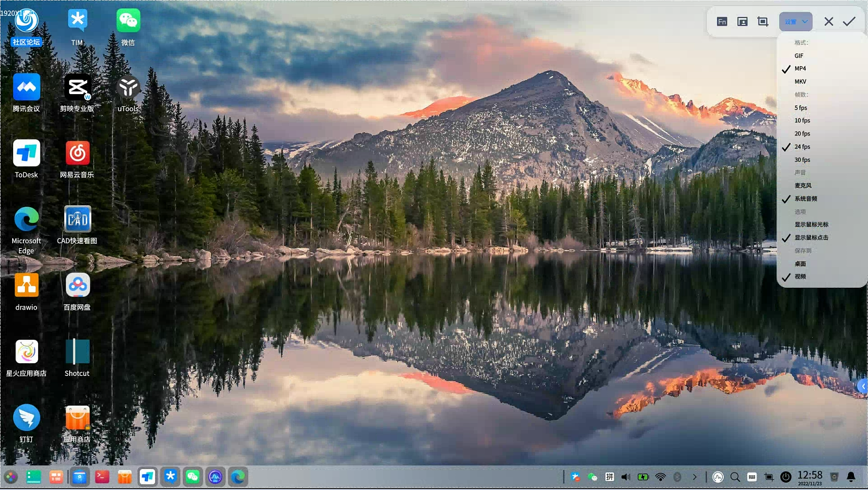The image size is (868, 490).
Task: Toggle the webcam overlay icon in toolbar
Action: [x=742, y=21]
